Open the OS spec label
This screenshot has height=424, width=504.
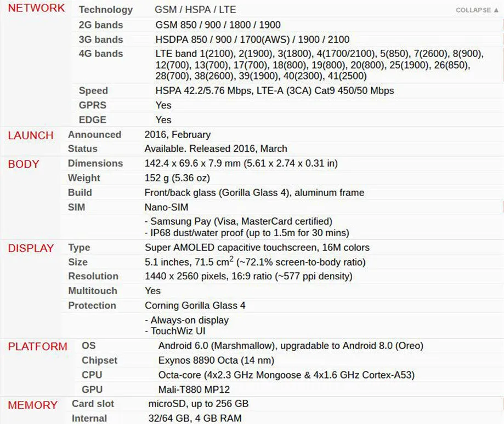pyautogui.click(x=89, y=345)
